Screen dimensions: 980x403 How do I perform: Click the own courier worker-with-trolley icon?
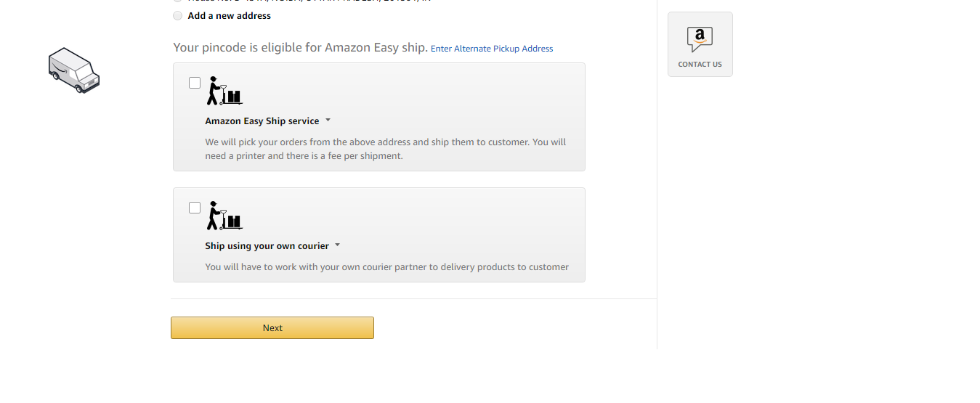(x=225, y=216)
